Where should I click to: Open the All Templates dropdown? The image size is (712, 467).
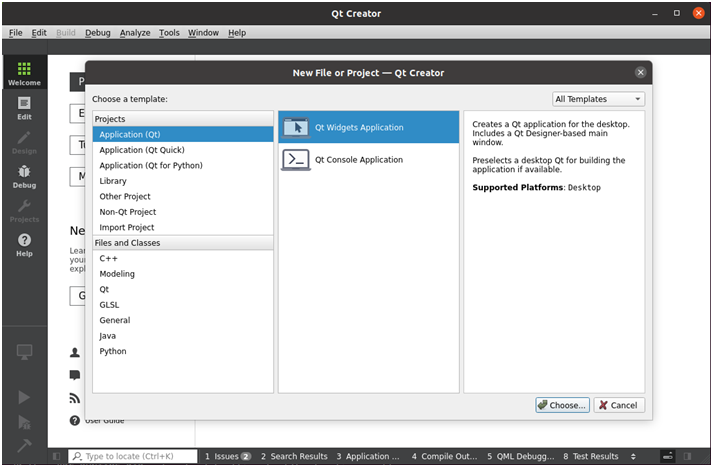pyautogui.click(x=598, y=99)
